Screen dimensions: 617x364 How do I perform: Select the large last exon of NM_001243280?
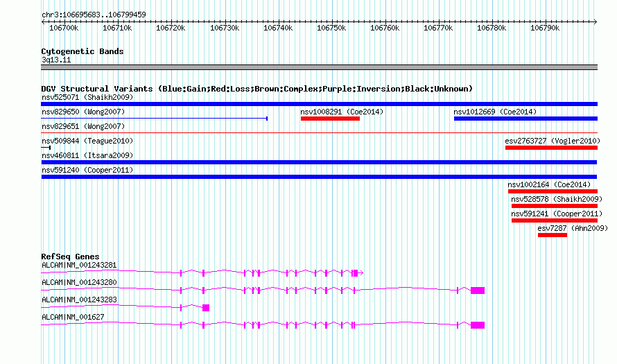pyautogui.click(x=478, y=291)
